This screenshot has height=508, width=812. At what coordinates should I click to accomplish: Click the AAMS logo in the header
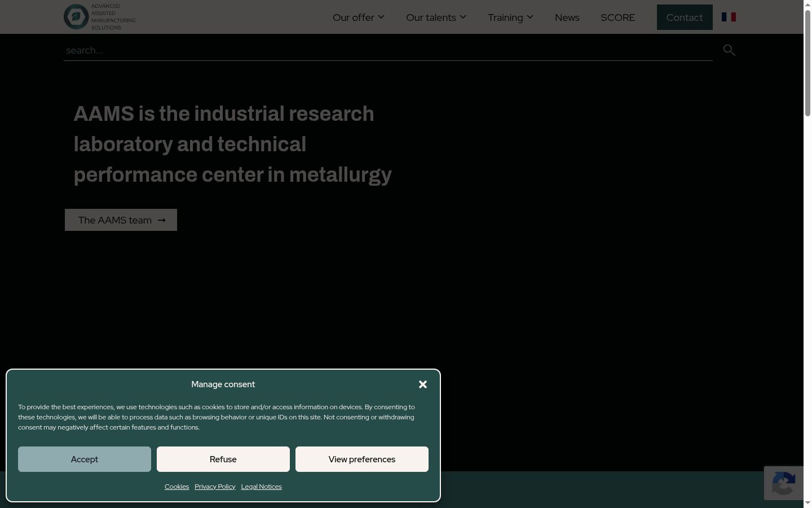tap(100, 17)
